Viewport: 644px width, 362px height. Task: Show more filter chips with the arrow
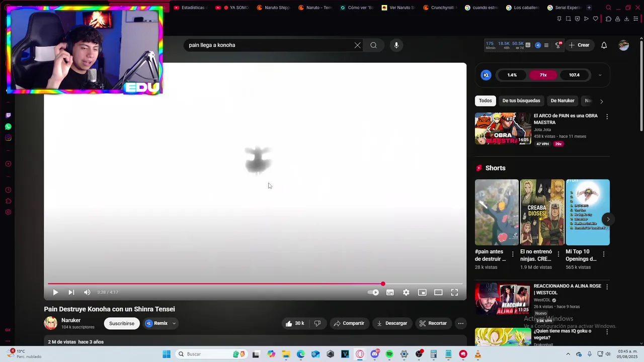[x=601, y=101]
